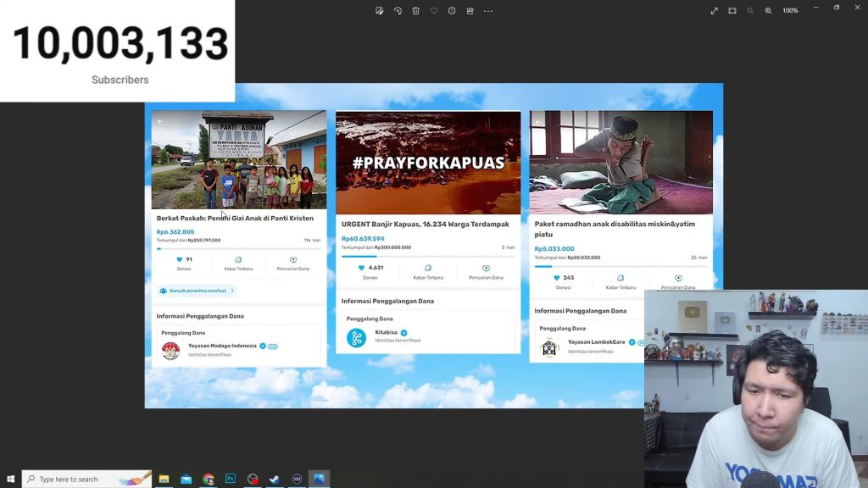Click the Kitabisa round logo

pyautogui.click(x=357, y=337)
